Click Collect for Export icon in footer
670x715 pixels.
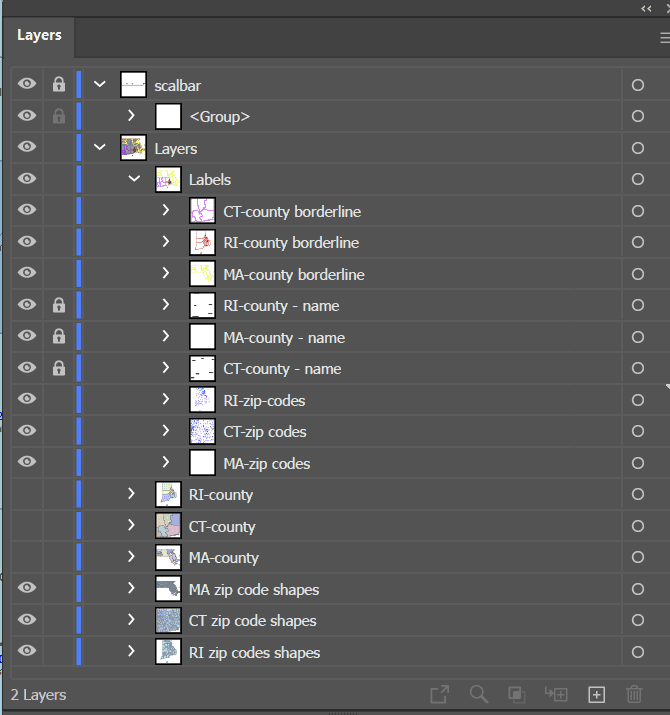440,694
